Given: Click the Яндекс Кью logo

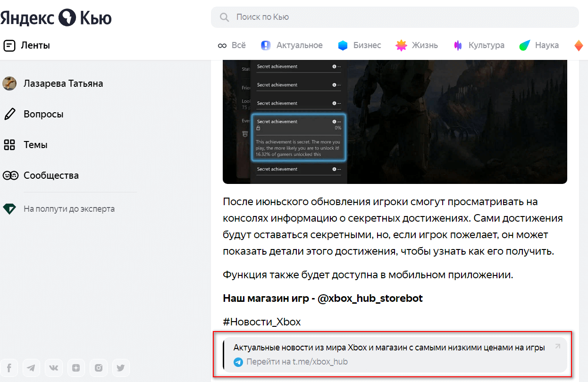Looking at the screenshot, I should point(57,17).
